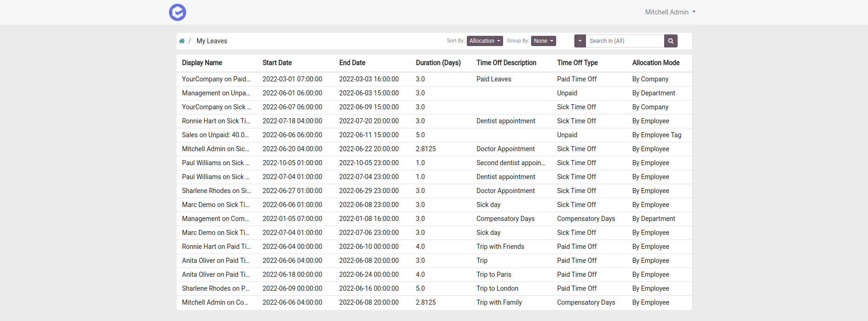868x321 pixels.
Task: Click the Trip with Friends description
Action: tap(500, 247)
